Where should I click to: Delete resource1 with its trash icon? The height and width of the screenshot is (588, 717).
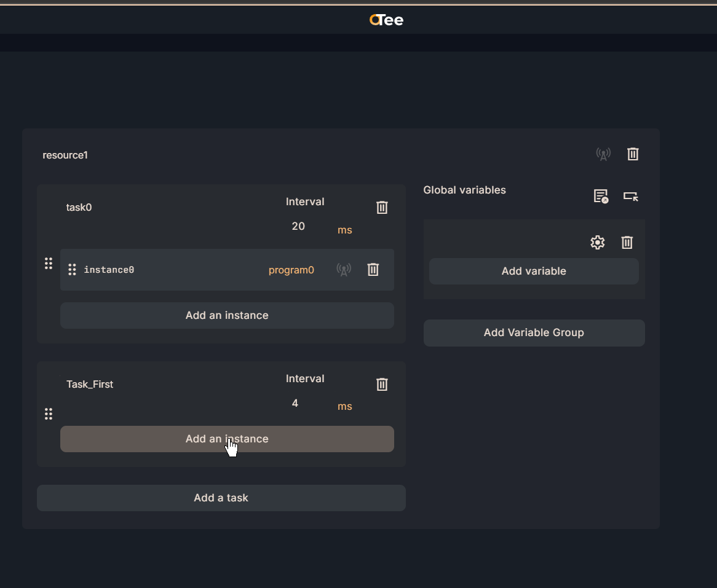(x=633, y=154)
